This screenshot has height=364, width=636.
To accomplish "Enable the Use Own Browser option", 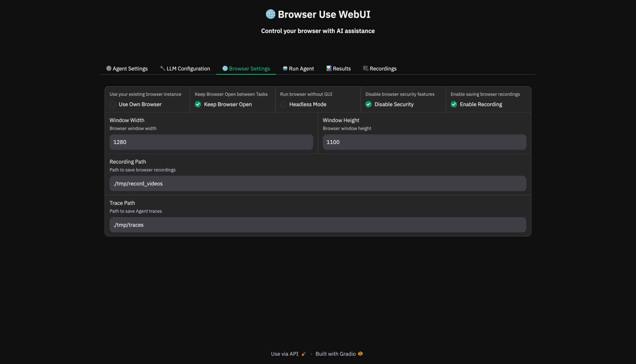I will point(112,104).
